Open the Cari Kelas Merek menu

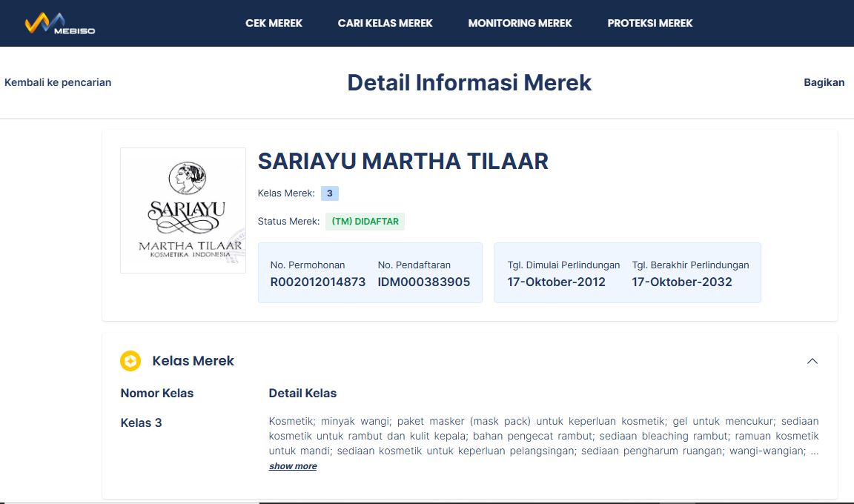pos(385,24)
